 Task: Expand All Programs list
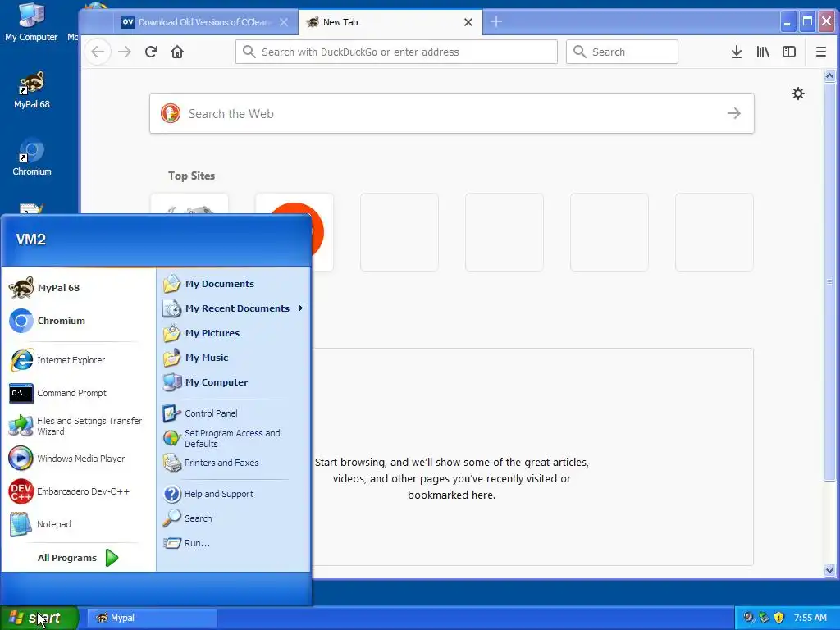[78, 558]
